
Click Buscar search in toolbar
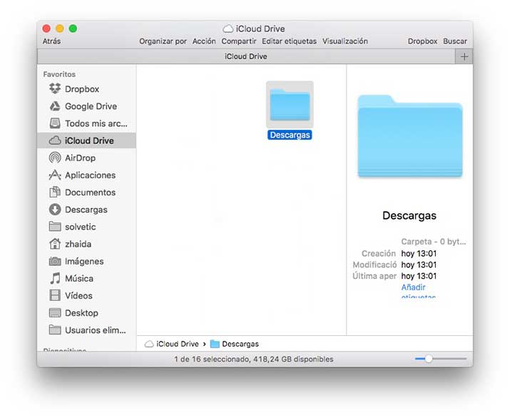click(x=455, y=41)
